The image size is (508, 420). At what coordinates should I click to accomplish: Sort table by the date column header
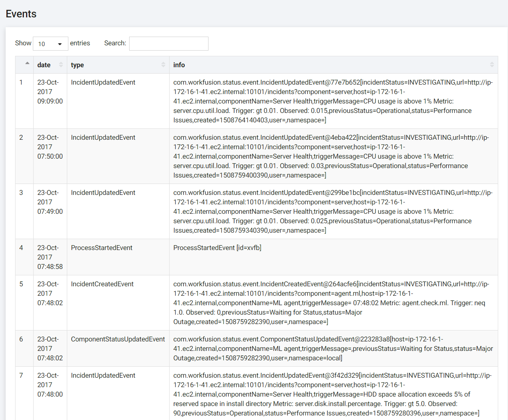tap(50, 65)
